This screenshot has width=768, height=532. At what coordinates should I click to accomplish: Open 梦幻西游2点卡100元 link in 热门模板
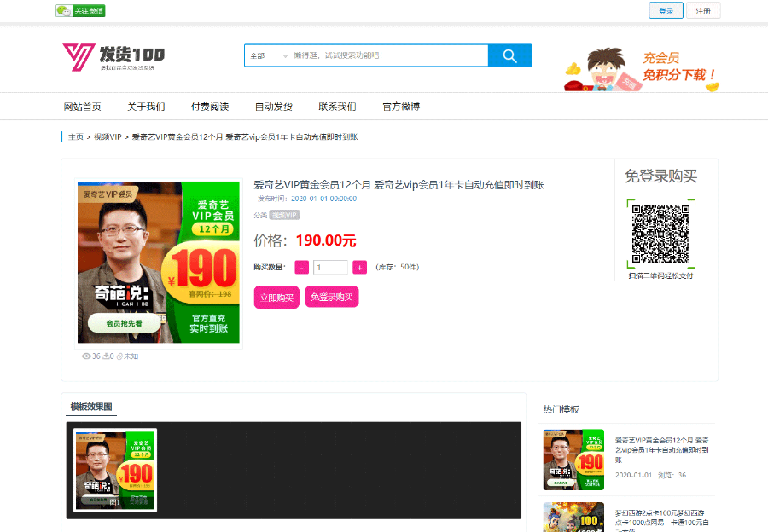click(x=661, y=520)
